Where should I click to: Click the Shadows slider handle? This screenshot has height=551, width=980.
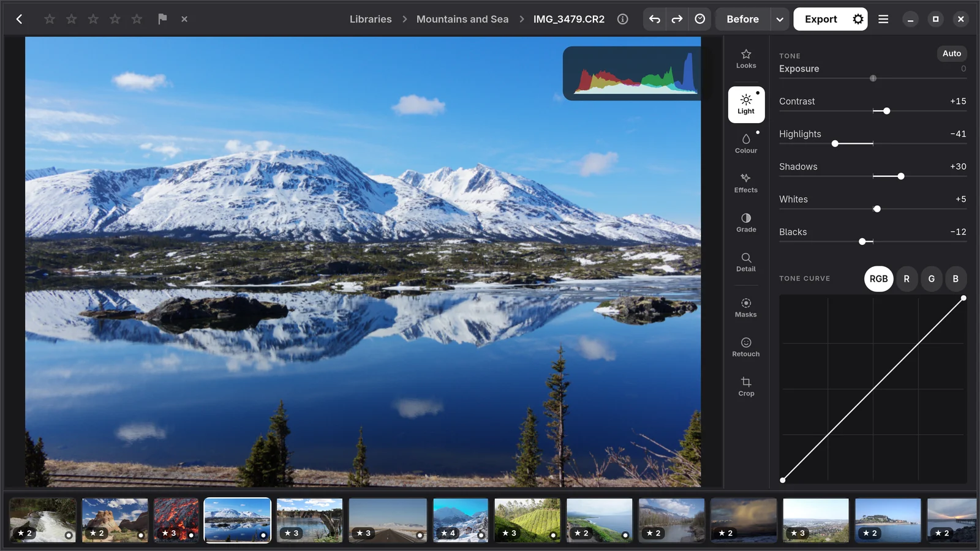tap(901, 176)
